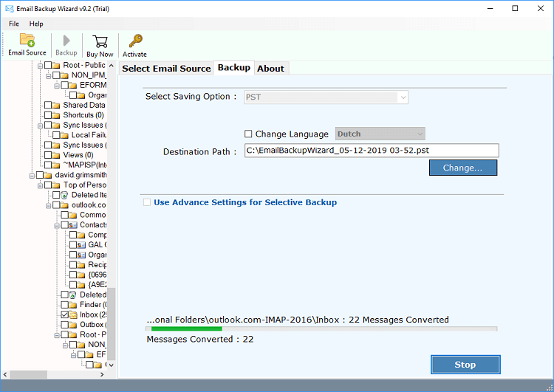Click the Email Backup Wizard title bar icon
554x392 pixels.
(x=10, y=8)
